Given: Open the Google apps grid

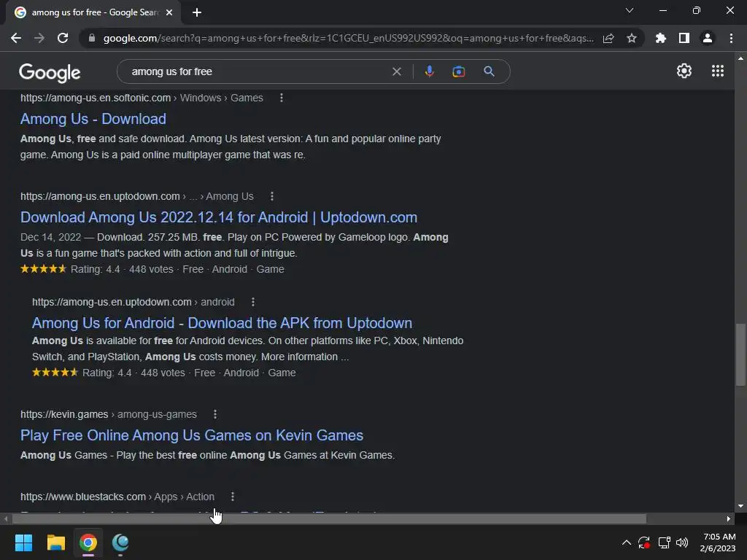Looking at the screenshot, I should point(718,71).
